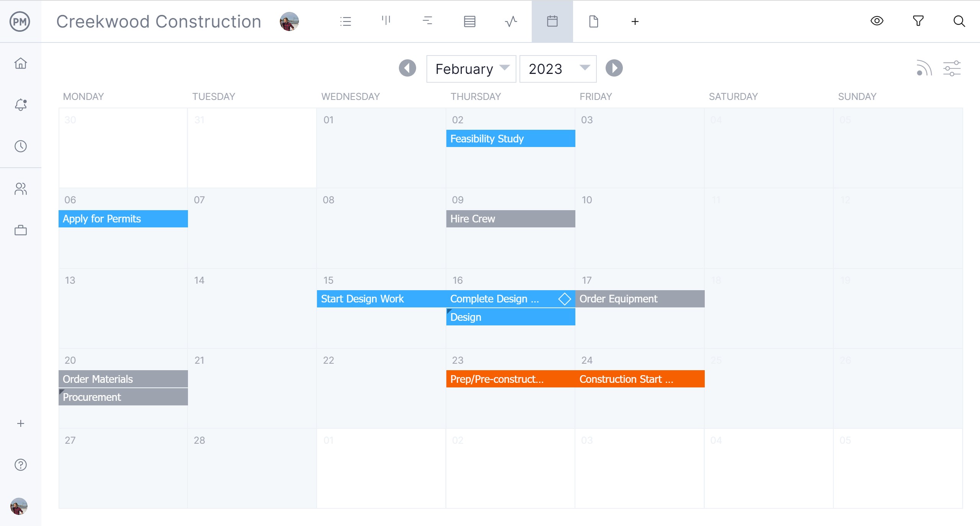Image resolution: width=980 pixels, height=526 pixels.
Task: Click the Table view icon
Action: coord(469,21)
